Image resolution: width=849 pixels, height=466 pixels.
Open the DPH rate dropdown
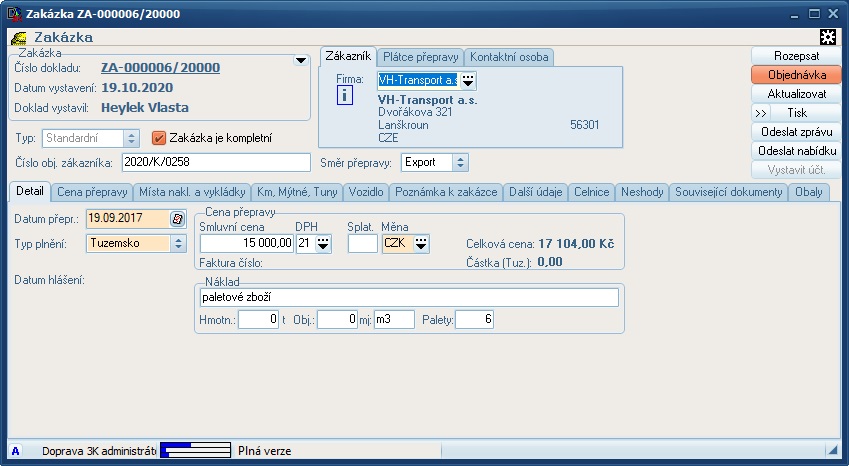[323, 244]
